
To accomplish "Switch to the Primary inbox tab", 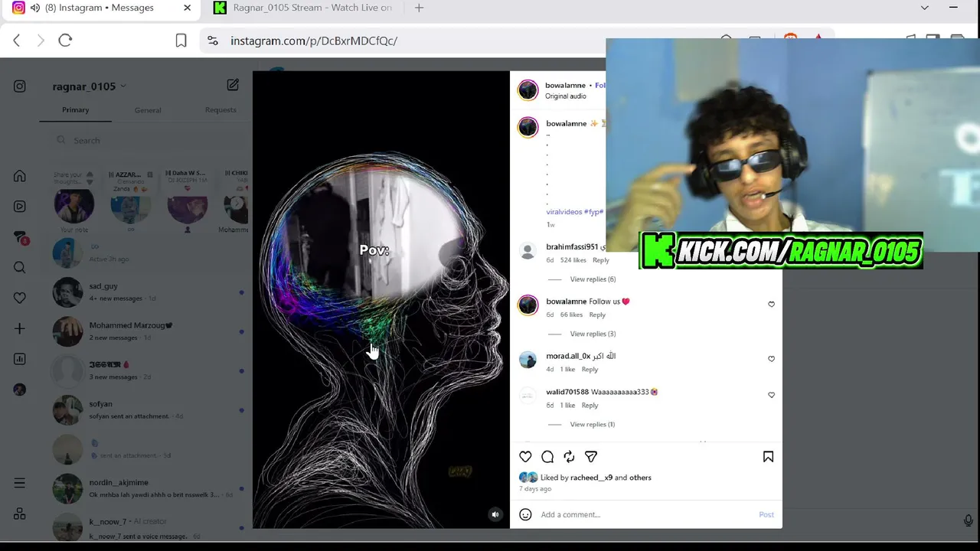I will click(76, 110).
